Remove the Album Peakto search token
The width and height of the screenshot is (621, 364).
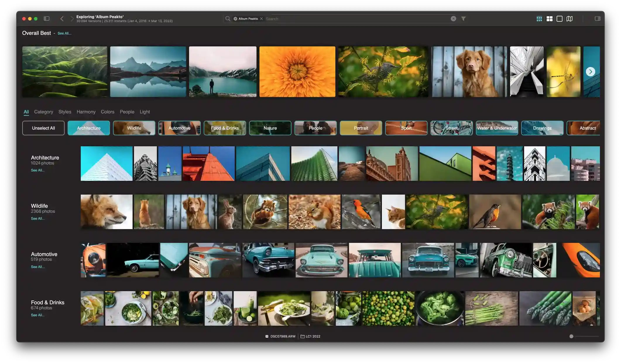click(x=262, y=19)
